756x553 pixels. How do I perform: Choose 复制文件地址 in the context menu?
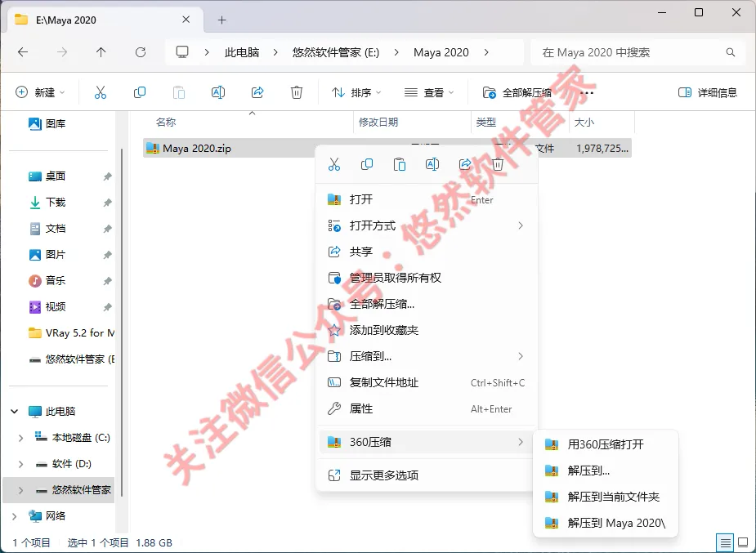[x=426, y=382]
